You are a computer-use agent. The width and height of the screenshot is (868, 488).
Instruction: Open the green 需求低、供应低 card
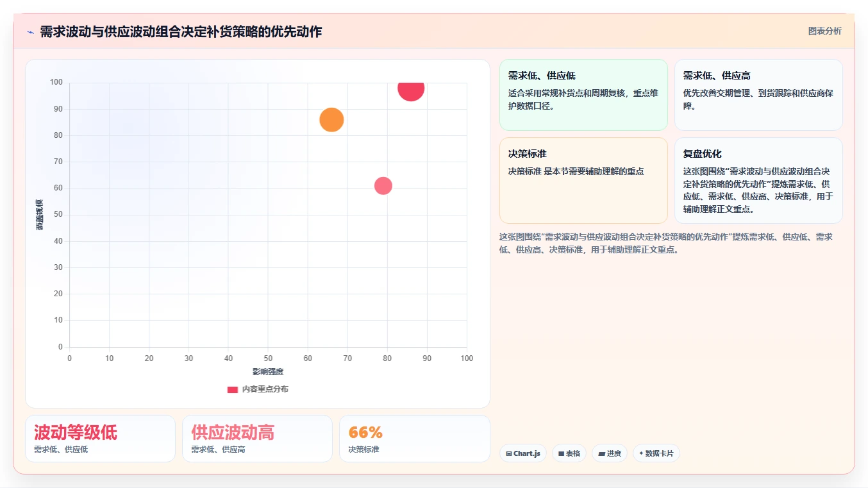(x=583, y=95)
